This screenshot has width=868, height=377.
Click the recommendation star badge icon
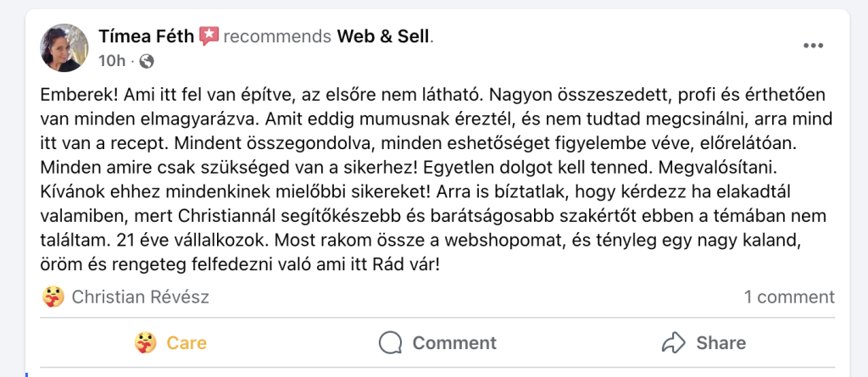coord(209,36)
